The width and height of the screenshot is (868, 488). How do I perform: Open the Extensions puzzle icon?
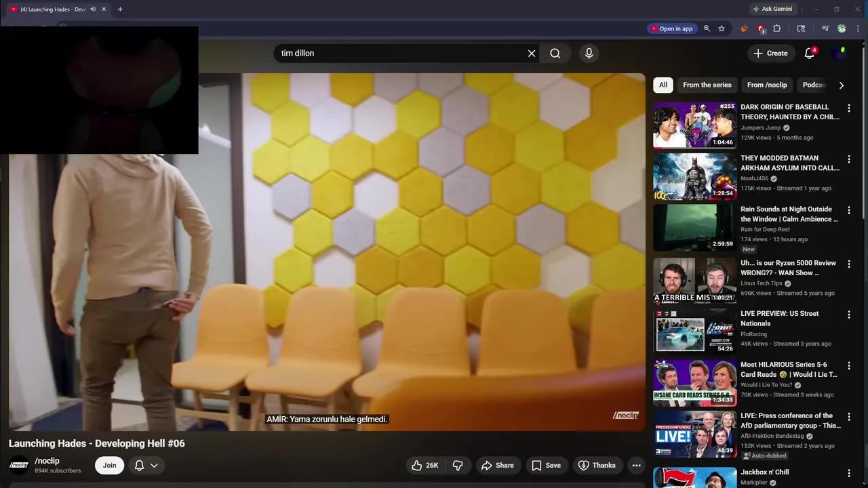pos(777,28)
